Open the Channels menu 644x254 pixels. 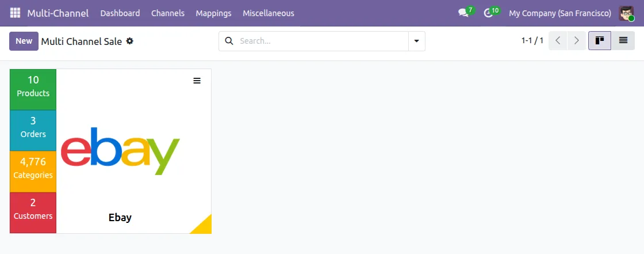[167, 13]
